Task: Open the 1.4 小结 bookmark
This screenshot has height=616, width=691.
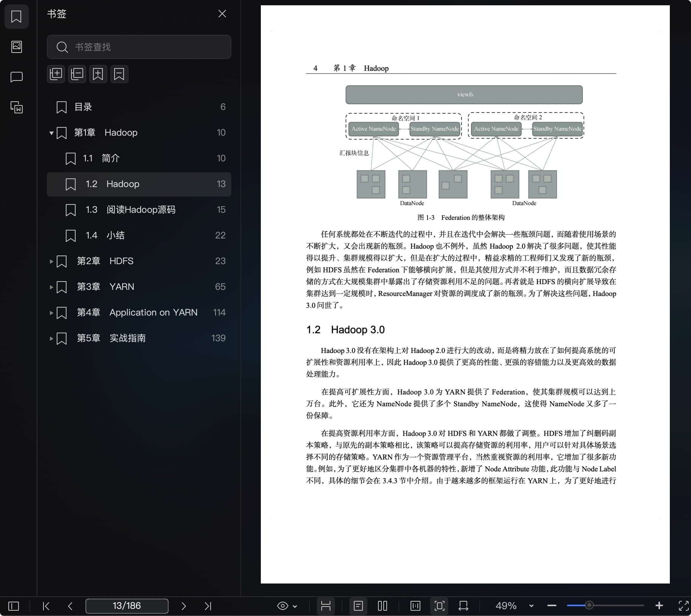Action: (139, 235)
